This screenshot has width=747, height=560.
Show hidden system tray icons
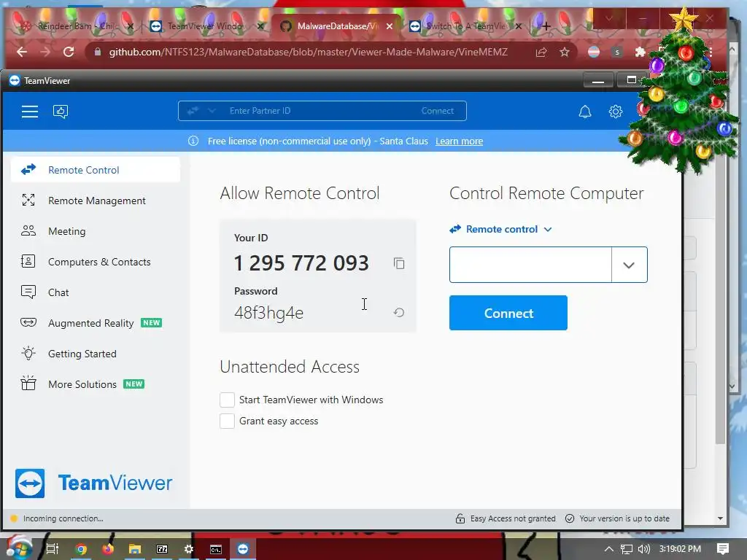tap(609, 549)
